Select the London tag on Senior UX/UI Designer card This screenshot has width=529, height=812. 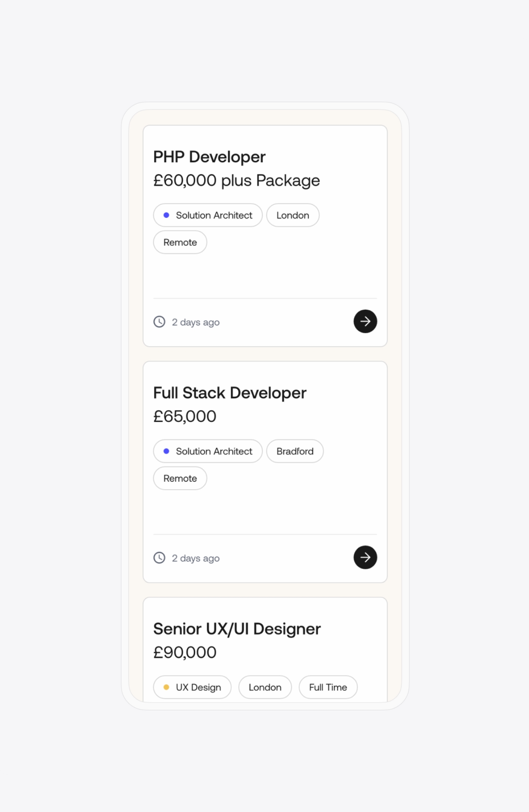point(265,687)
